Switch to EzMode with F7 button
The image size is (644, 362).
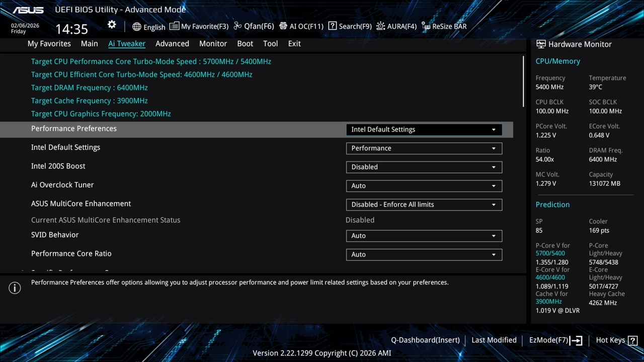coord(549,340)
